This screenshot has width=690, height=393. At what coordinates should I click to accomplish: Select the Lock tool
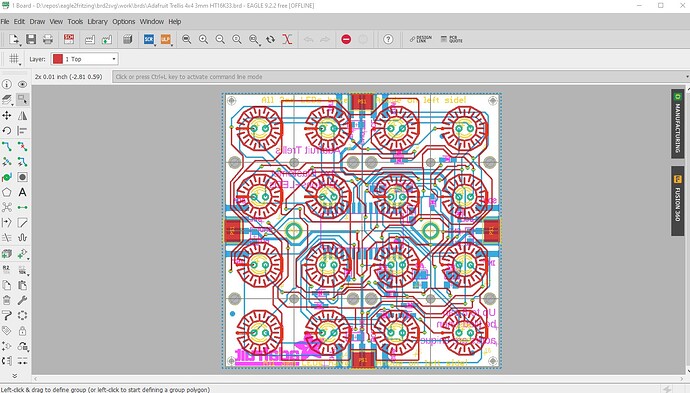coord(22,331)
